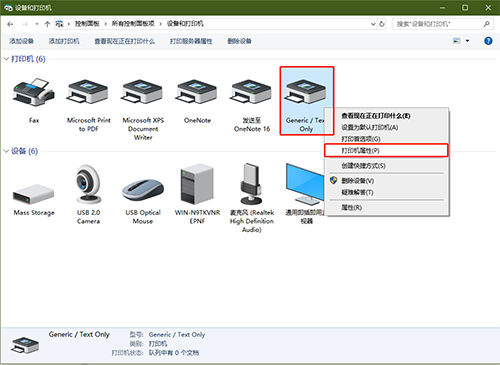500x365 pixels.
Task: Select the Realtek High Definition Audio microphone
Action: tap(252, 183)
